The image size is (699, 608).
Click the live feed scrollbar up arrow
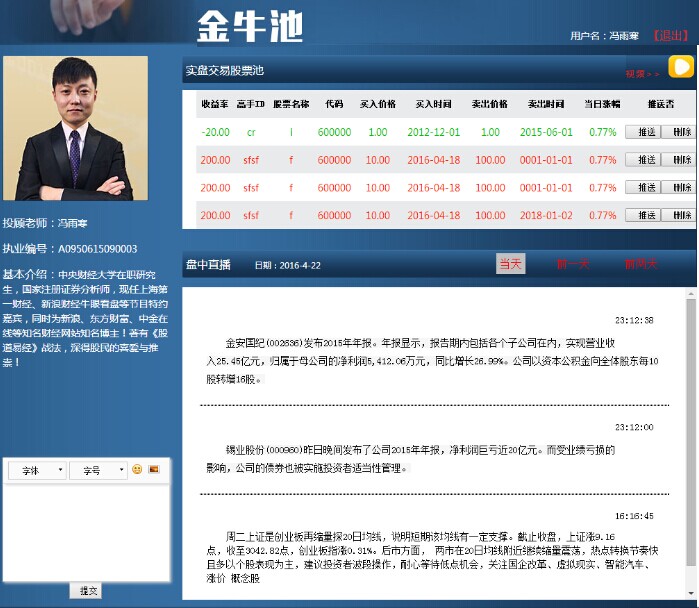tap(691, 293)
